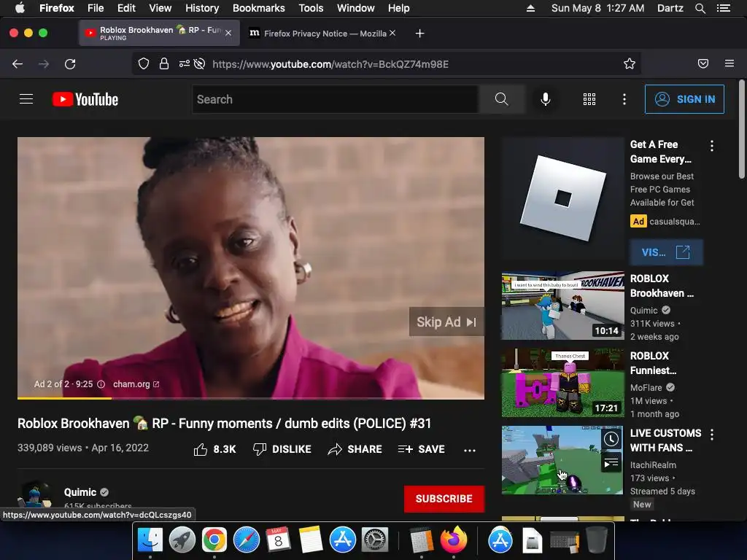Open Safari from the Dock
The image size is (747, 560).
[247, 540]
